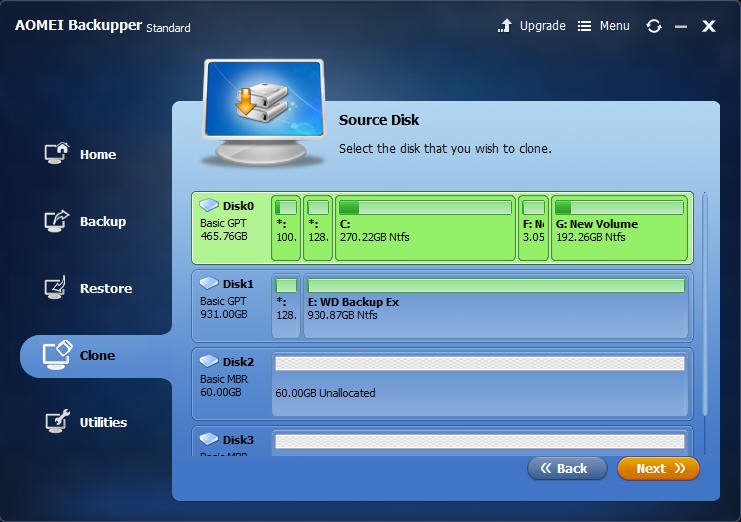Select first 100. partition of Disk0

[x=286, y=228]
